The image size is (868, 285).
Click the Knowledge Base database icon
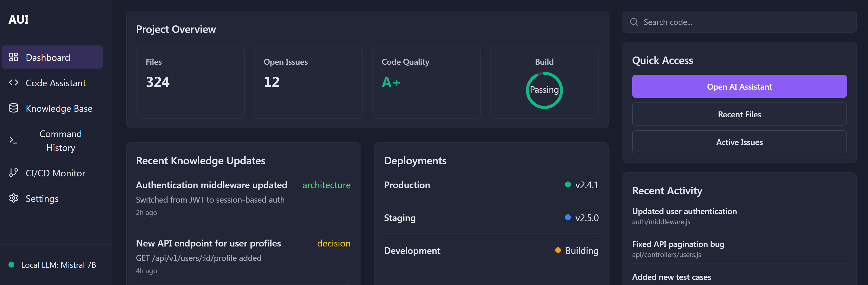coord(14,108)
